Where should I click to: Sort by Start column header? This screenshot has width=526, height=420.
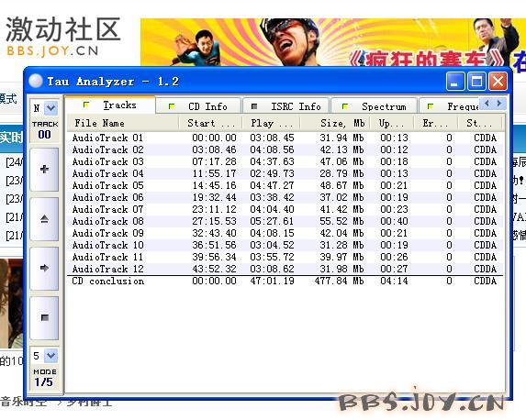pyautogui.click(x=210, y=123)
